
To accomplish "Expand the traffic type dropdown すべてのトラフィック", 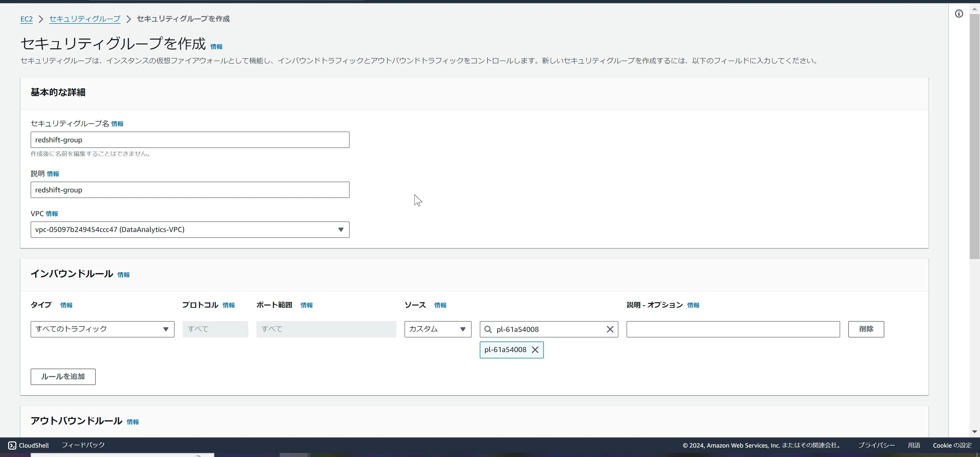I will coord(102,329).
